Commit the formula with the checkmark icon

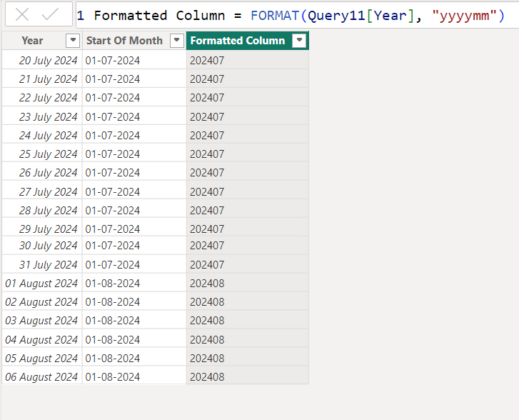pos(51,15)
